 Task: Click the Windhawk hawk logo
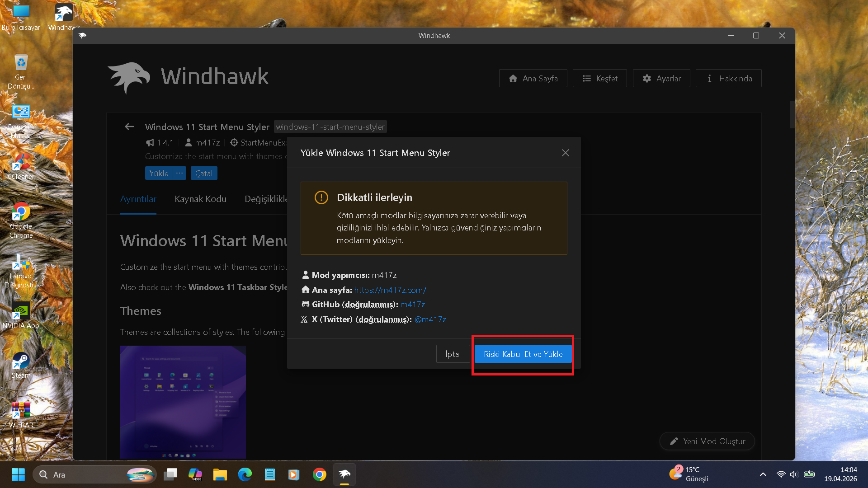(x=129, y=78)
